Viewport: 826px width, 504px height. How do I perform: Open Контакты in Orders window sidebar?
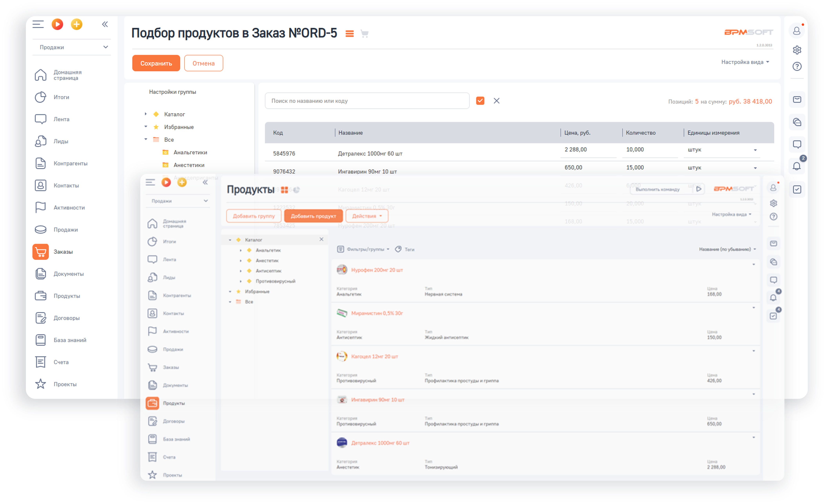click(x=66, y=186)
